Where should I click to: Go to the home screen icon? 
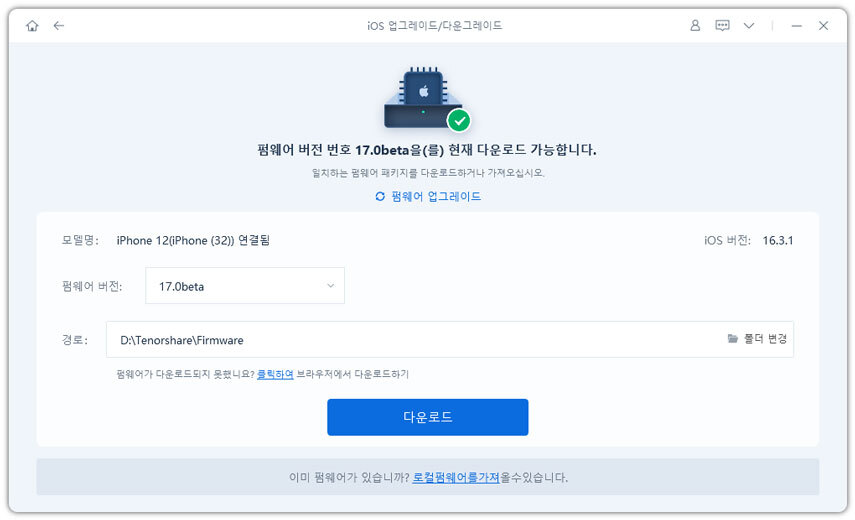pyautogui.click(x=32, y=26)
